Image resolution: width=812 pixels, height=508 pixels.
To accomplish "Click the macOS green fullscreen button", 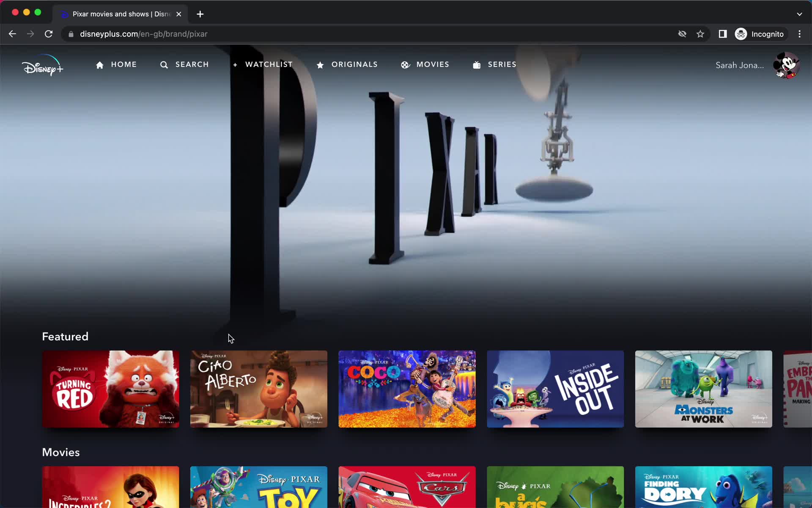I will pos(38,12).
